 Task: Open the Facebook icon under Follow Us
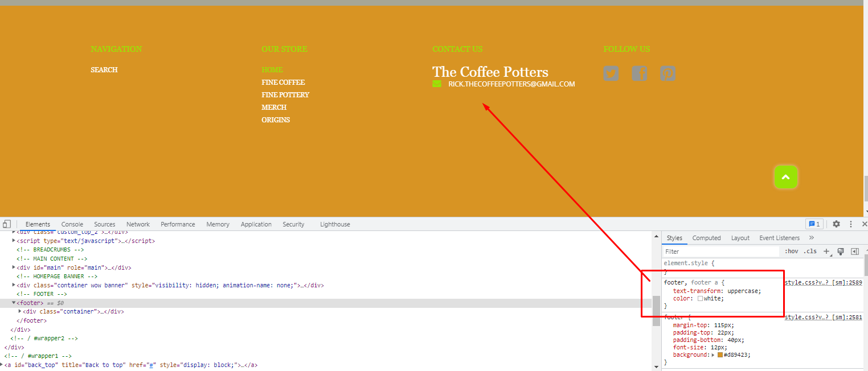tap(639, 73)
